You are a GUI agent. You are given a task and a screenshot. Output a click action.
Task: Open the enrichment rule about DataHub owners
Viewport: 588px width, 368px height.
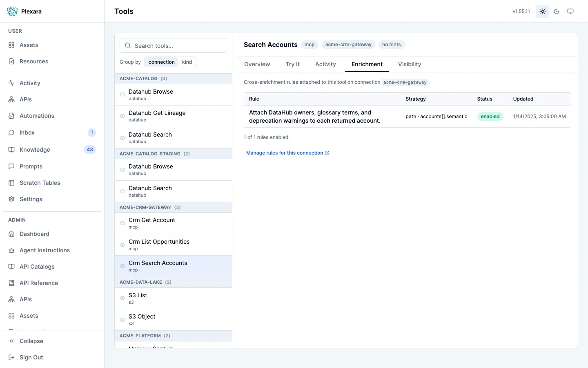407,117
